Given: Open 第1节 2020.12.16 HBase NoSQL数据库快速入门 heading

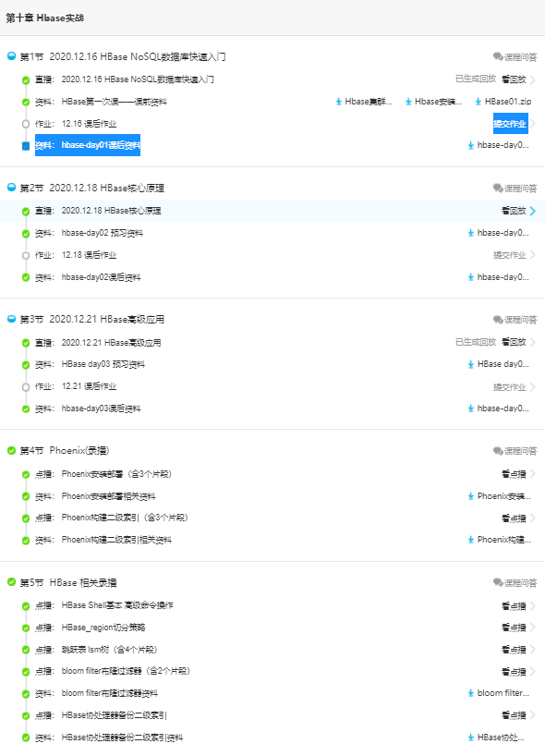Looking at the screenshot, I should (123, 57).
